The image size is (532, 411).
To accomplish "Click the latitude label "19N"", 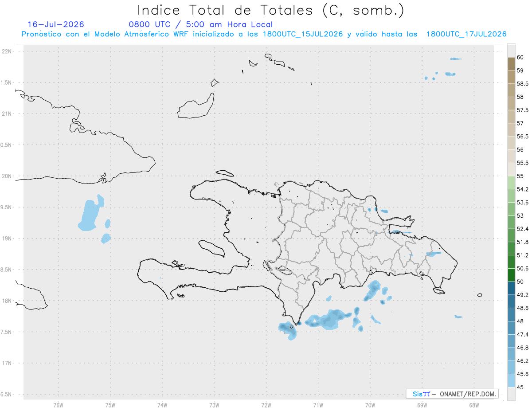I will (7, 239).
